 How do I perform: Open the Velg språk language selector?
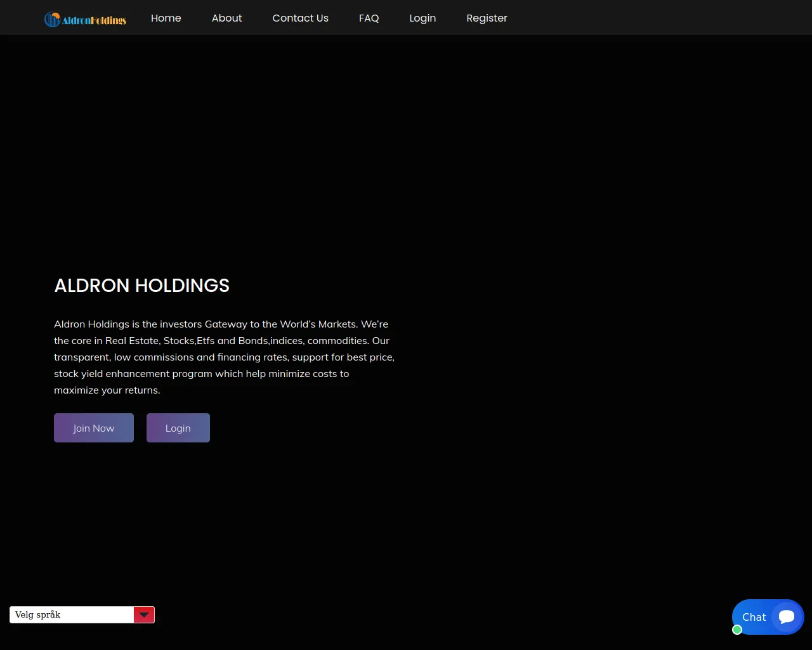(x=72, y=614)
